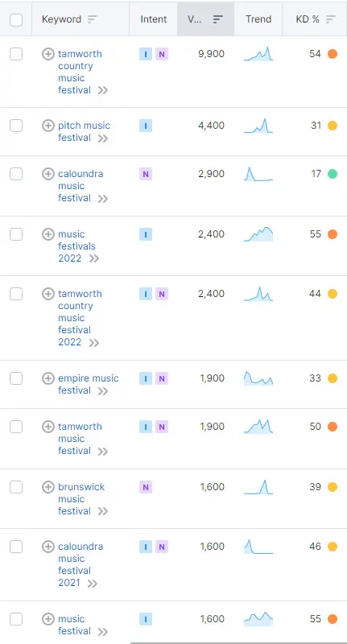Open double-chevron next to music festivals 2022

pos(94,258)
